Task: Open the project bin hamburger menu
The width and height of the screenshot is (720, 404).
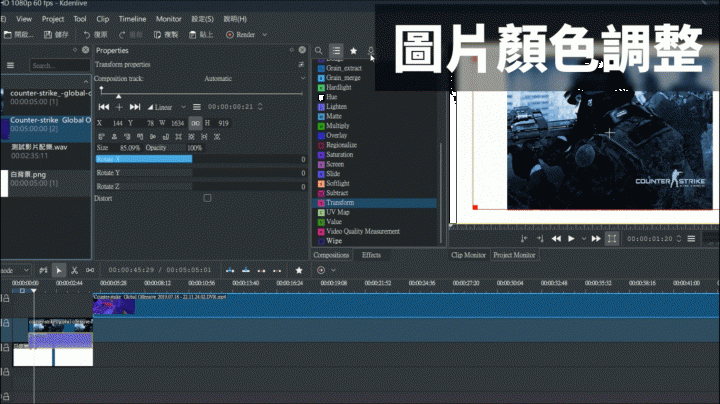Action: (10, 65)
